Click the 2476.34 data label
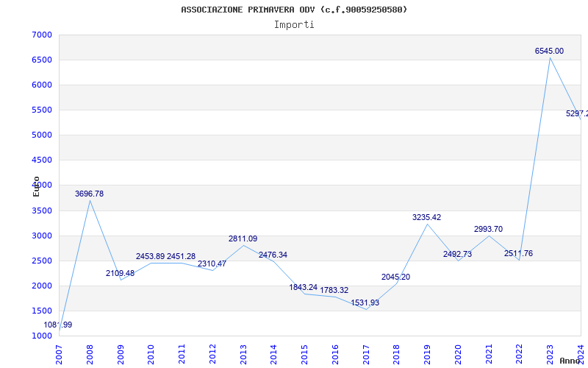 click(273, 255)
